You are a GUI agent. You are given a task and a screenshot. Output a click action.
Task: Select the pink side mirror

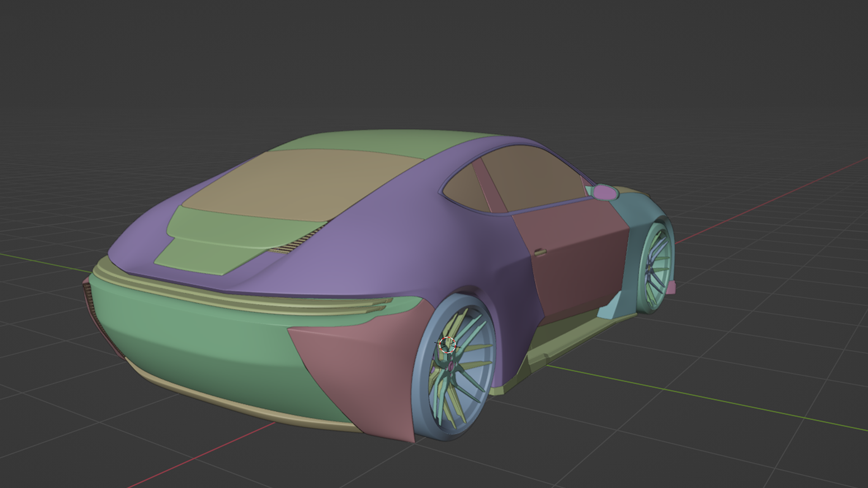[605, 192]
